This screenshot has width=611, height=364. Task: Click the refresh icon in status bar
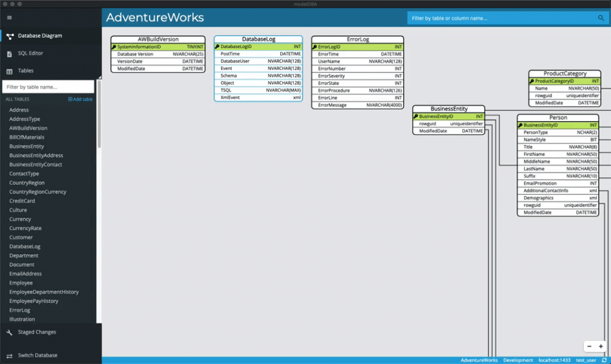click(x=604, y=360)
